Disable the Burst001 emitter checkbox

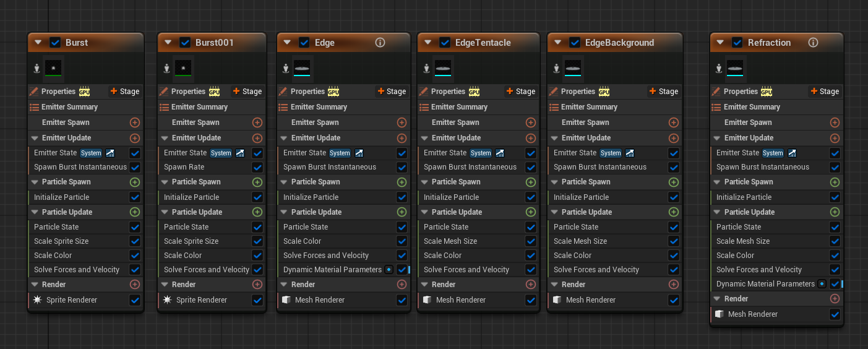pos(185,43)
